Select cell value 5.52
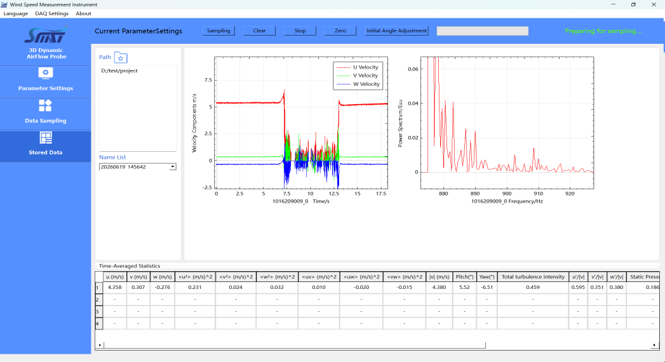 pyautogui.click(x=464, y=287)
